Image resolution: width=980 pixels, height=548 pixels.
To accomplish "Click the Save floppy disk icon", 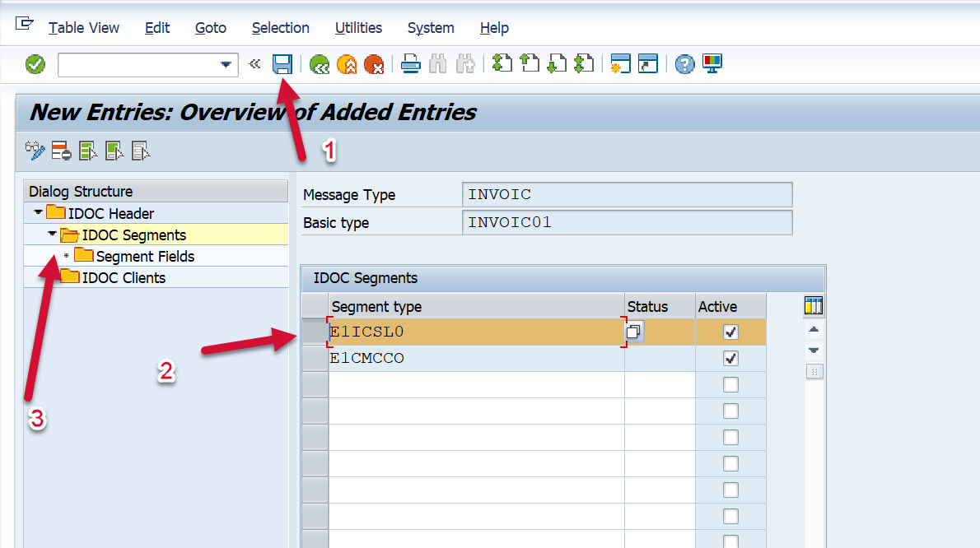I will [282, 64].
